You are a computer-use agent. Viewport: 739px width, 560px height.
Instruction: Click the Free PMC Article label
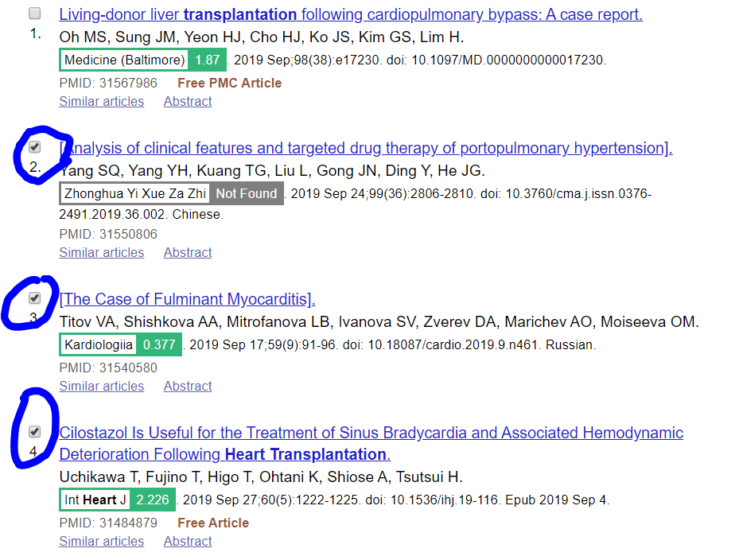click(x=229, y=82)
